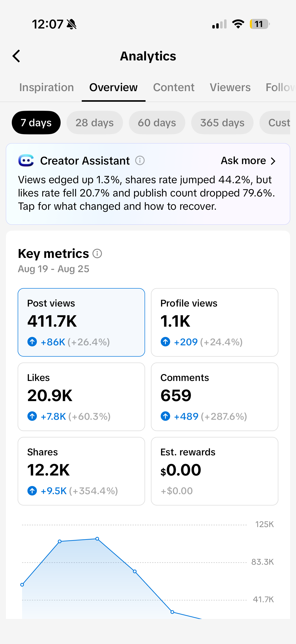This screenshot has height=644, width=296.
Task: Select the 7 days range pill
Action: [x=36, y=123]
